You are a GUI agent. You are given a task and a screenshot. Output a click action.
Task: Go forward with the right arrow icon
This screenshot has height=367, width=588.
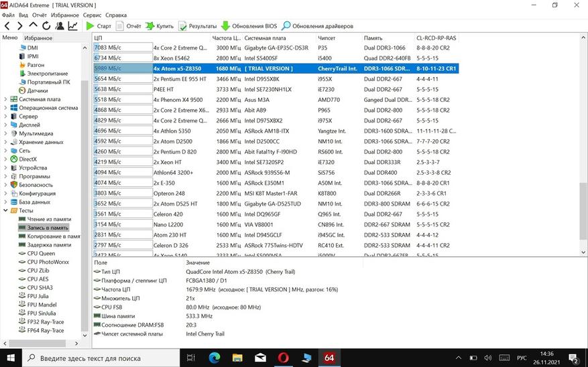[20, 26]
